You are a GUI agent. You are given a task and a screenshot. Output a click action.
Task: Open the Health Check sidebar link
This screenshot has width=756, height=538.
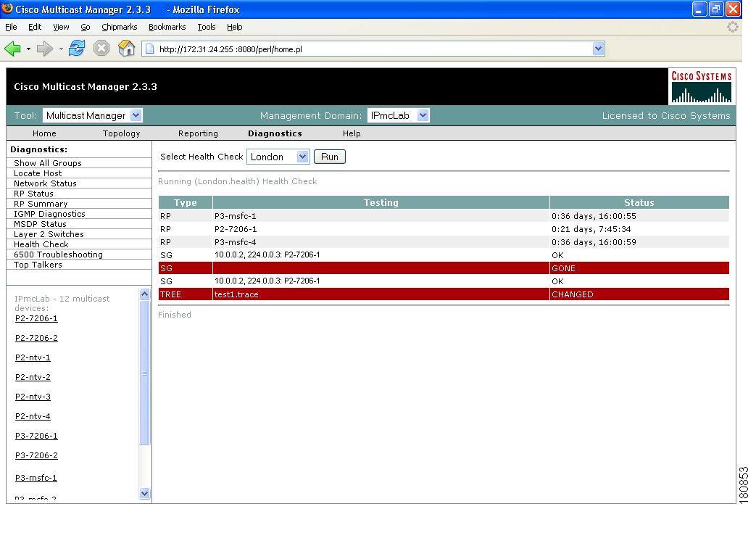tap(41, 244)
